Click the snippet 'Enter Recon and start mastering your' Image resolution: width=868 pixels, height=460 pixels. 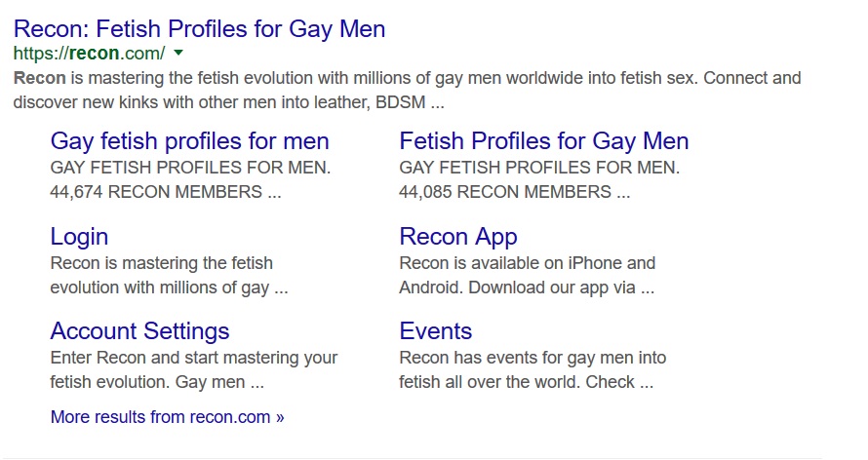[194, 358]
